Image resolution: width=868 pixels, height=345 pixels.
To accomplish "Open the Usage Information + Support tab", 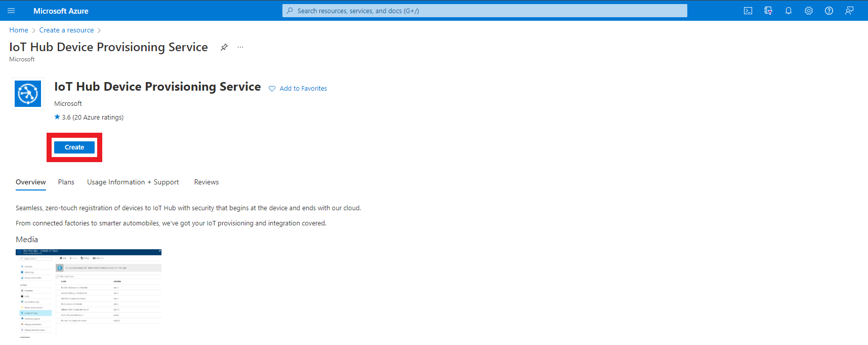I will click(x=133, y=182).
